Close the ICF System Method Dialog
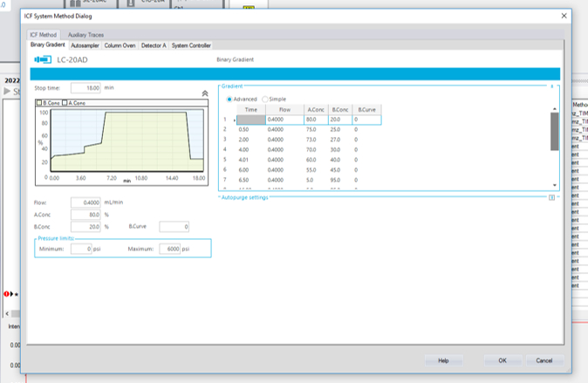The height and width of the screenshot is (383, 588). [564, 16]
